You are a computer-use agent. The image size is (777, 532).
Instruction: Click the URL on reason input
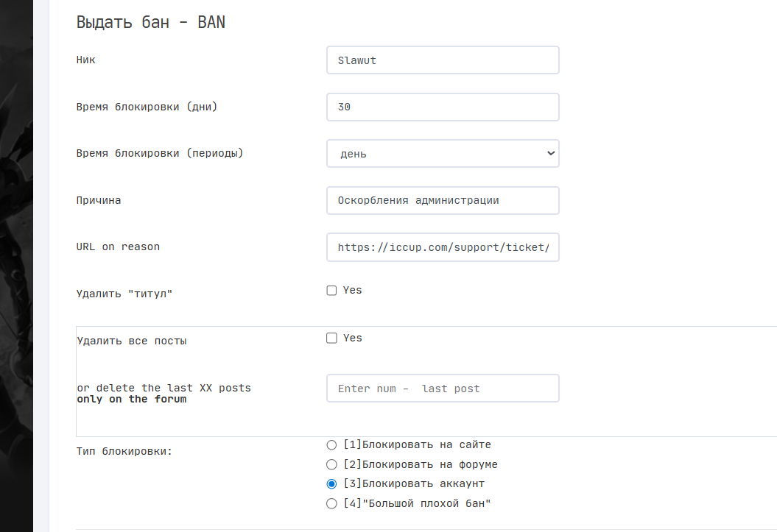coord(443,247)
